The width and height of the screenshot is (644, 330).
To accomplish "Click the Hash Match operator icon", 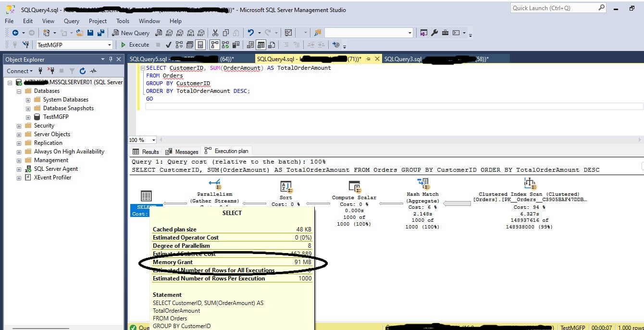I will click(x=423, y=183).
